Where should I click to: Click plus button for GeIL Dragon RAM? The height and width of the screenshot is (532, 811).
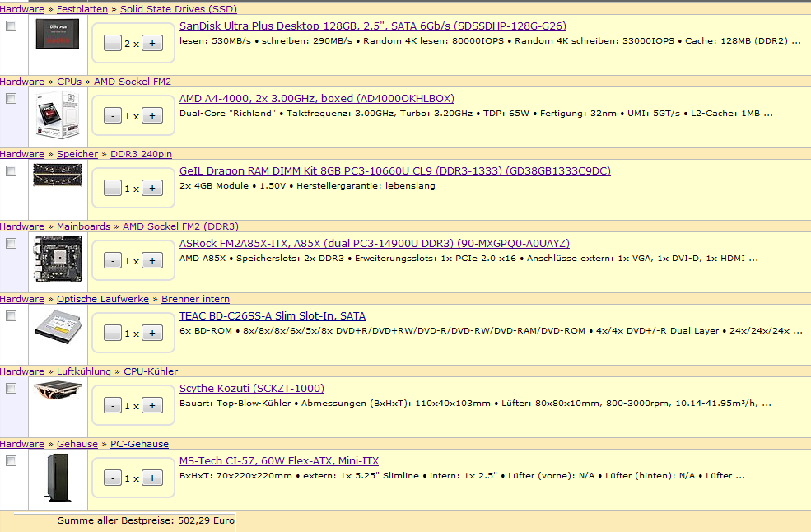click(x=152, y=189)
